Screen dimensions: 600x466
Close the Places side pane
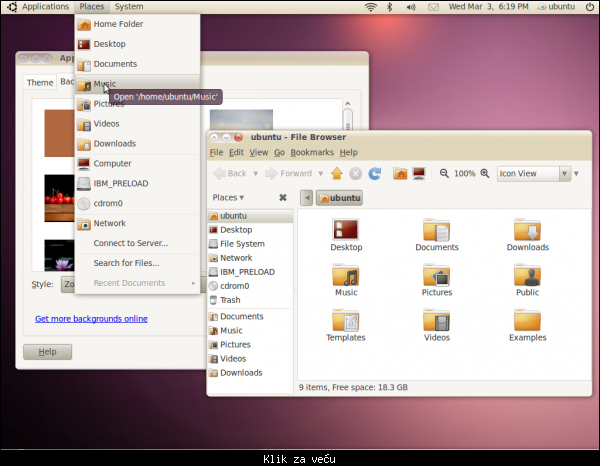point(283,197)
